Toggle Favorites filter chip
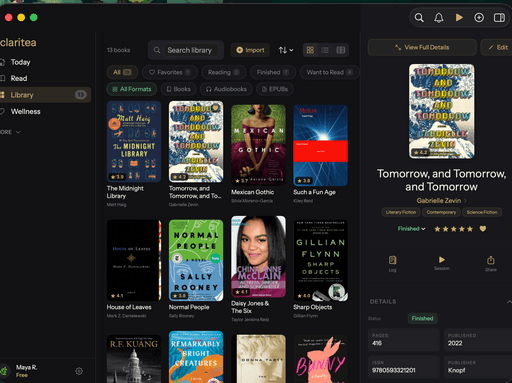This screenshot has height=383, width=512. pyautogui.click(x=170, y=72)
